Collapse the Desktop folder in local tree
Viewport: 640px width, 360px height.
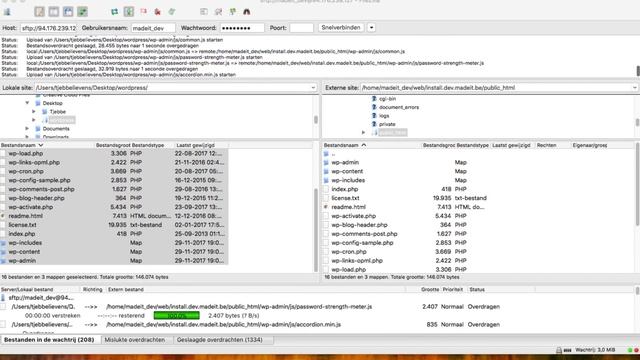click(x=27, y=103)
